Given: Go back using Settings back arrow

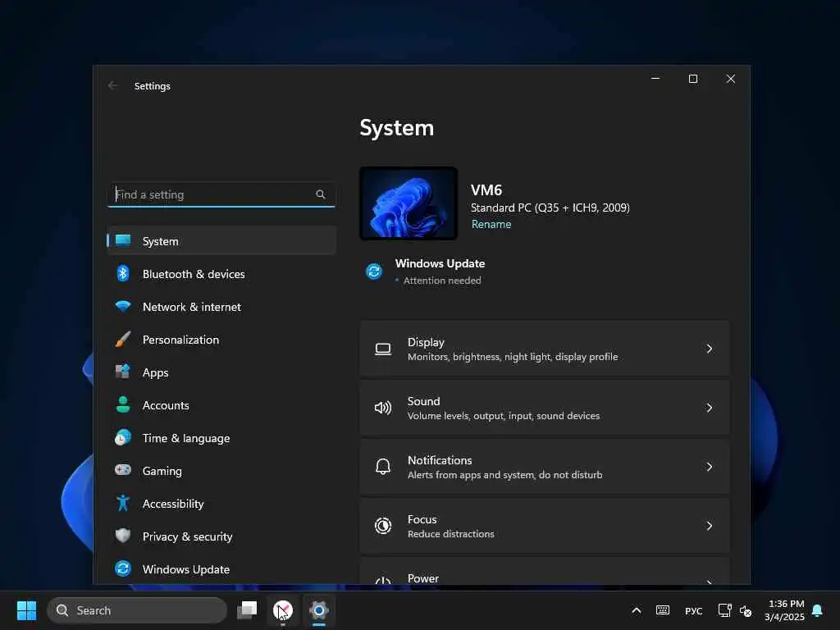Looking at the screenshot, I should (x=112, y=85).
